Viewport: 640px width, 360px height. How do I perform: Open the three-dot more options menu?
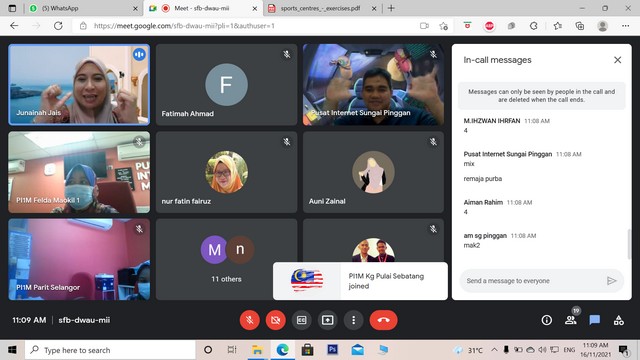click(x=353, y=320)
